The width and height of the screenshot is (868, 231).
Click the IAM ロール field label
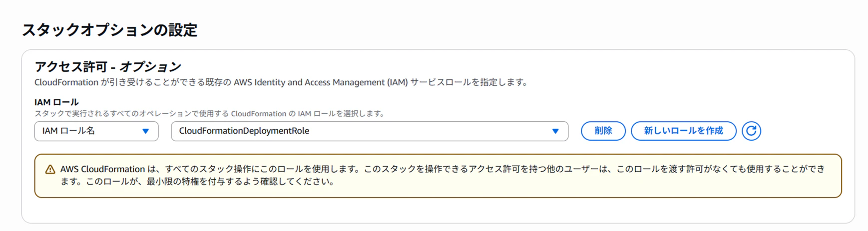(x=56, y=102)
